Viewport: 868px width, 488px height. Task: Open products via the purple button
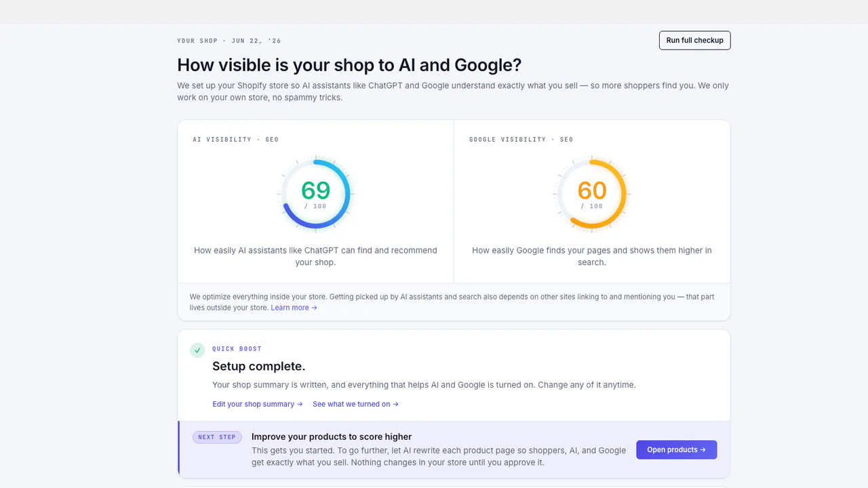(x=676, y=449)
